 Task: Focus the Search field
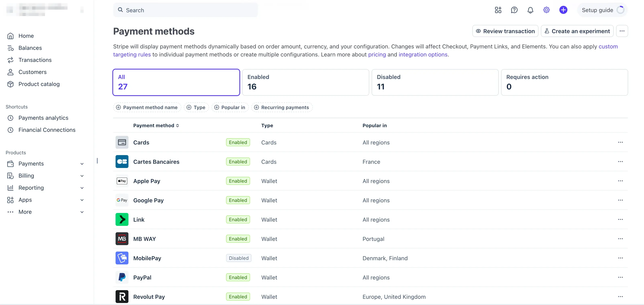coord(185,10)
